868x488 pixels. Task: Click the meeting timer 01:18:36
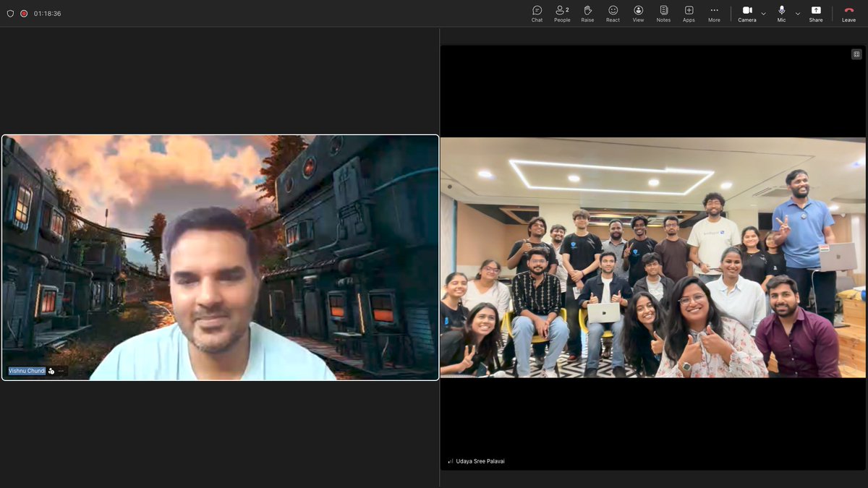point(47,13)
